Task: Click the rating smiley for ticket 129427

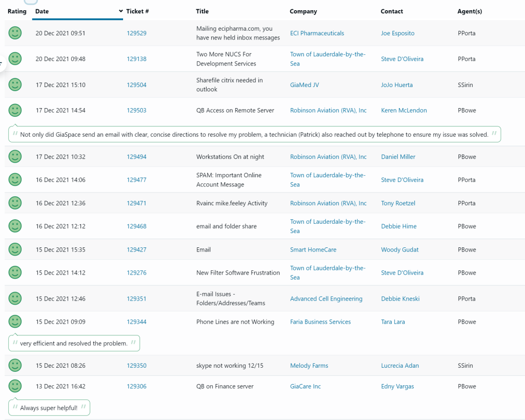Action: coord(15,249)
